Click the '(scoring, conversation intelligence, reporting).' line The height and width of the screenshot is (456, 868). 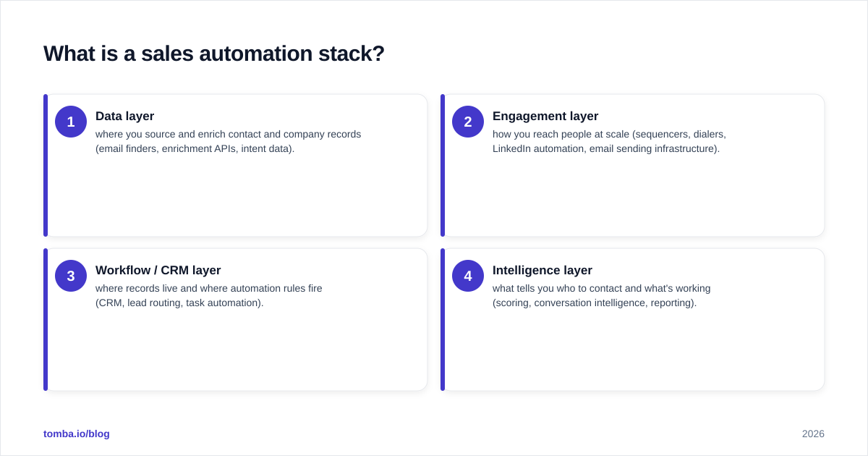(595, 303)
